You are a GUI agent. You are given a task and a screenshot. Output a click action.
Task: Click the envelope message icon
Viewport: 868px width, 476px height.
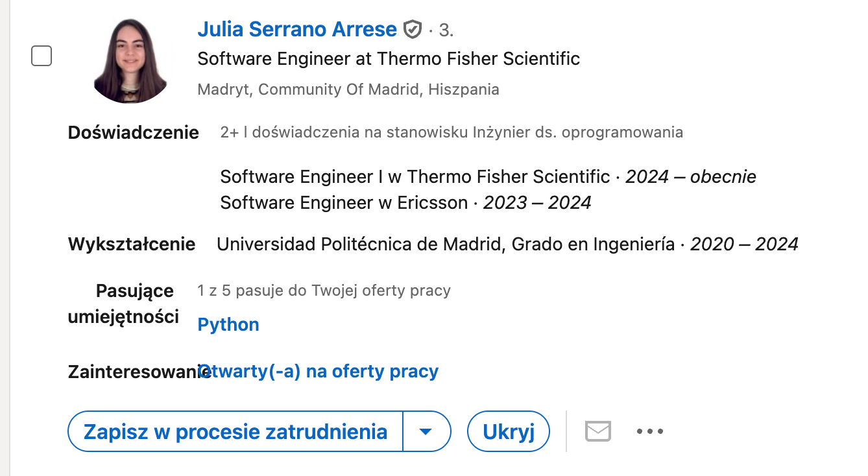coord(597,431)
